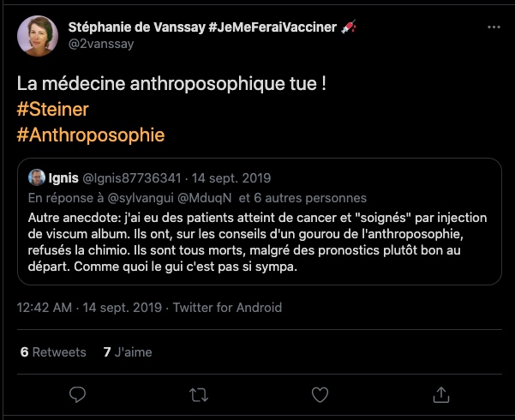The height and width of the screenshot is (420, 515).
Task: Click Ignis name in quoted tweet
Action: point(64,178)
